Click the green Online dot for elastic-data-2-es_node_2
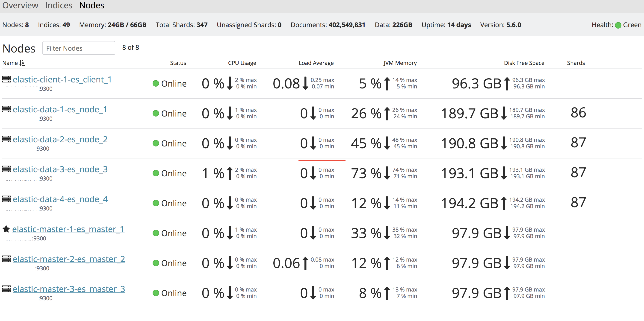Screen dimensions: 644x321 [x=156, y=143]
